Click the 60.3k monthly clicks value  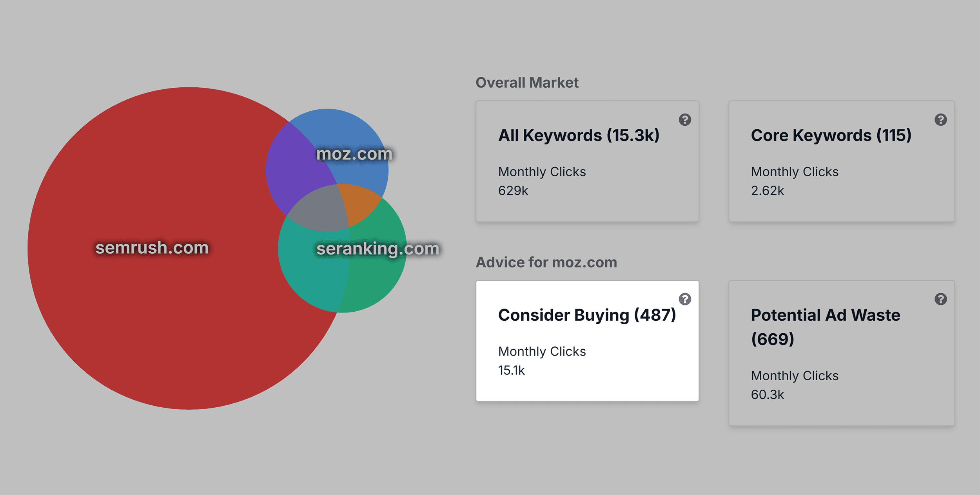pos(767,395)
